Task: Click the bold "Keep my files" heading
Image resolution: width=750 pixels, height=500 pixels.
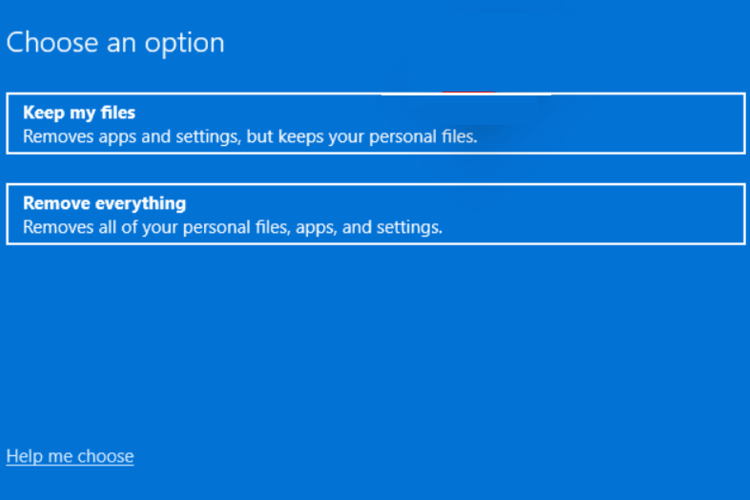Action: 79,112
